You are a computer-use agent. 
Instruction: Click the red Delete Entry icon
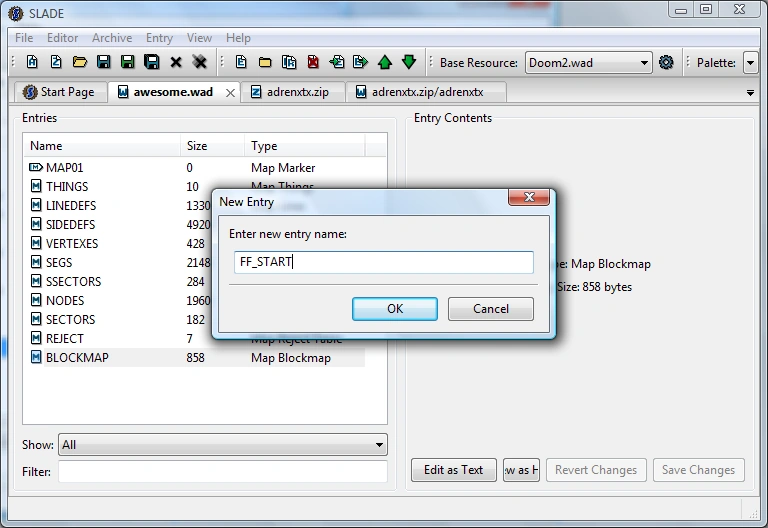tap(313, 62)
